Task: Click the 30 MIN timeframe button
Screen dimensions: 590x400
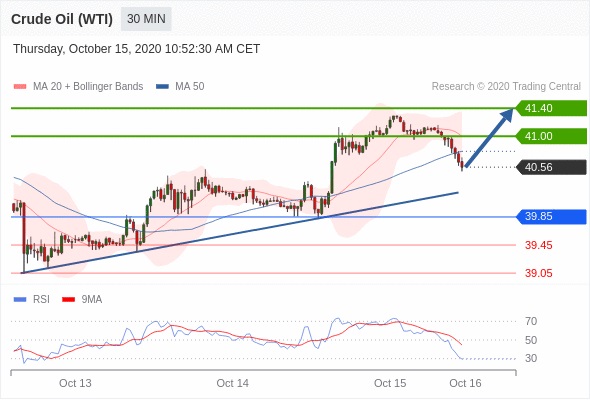Action: (146, 19)
